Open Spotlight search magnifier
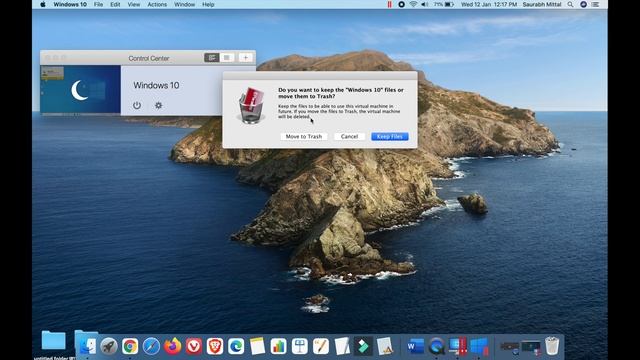Viewport: 640px width, 360px height. point(570,4)
